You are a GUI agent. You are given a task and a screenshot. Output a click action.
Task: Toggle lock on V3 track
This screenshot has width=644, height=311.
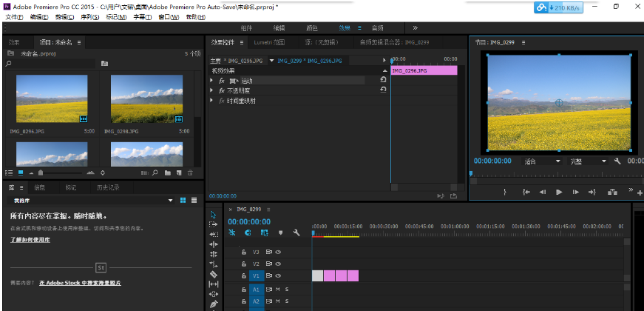pyautogui.click(x=243, y=252)
